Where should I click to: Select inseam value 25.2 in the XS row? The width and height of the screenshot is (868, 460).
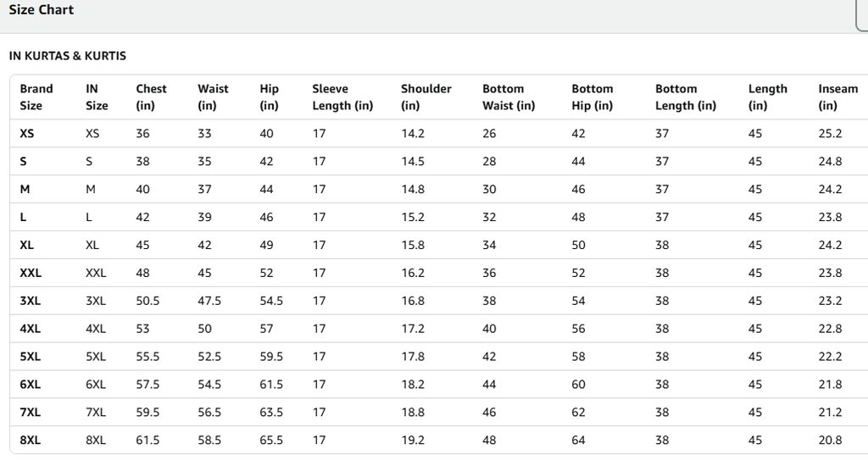(830, 134)
